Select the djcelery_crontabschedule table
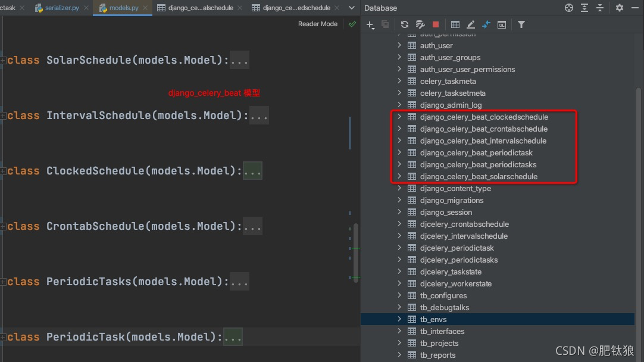Image resolution: width=644 pixels, height=362 pixels. click(x=464, y=224)
